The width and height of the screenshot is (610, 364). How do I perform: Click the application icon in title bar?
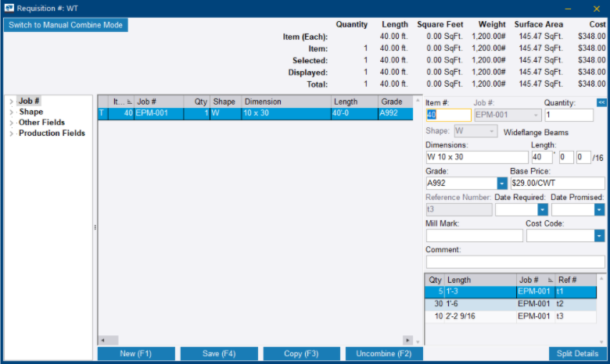[x=8, y=8]
